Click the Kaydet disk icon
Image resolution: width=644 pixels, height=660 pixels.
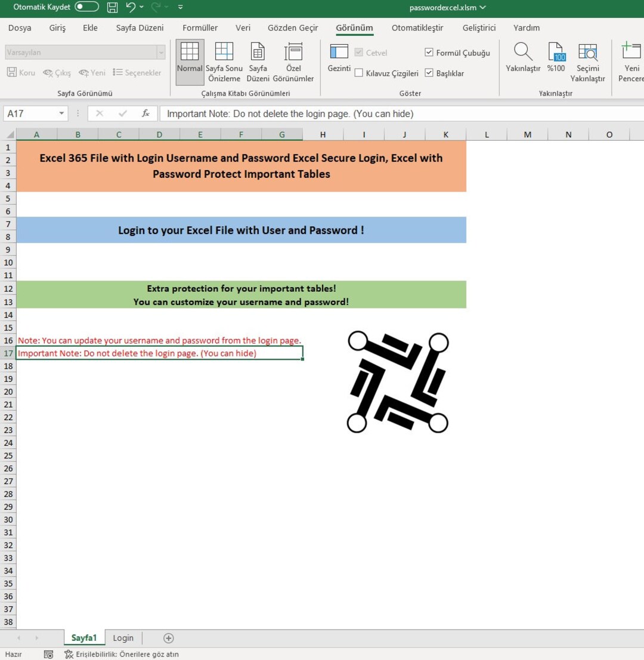click(112, 8)
